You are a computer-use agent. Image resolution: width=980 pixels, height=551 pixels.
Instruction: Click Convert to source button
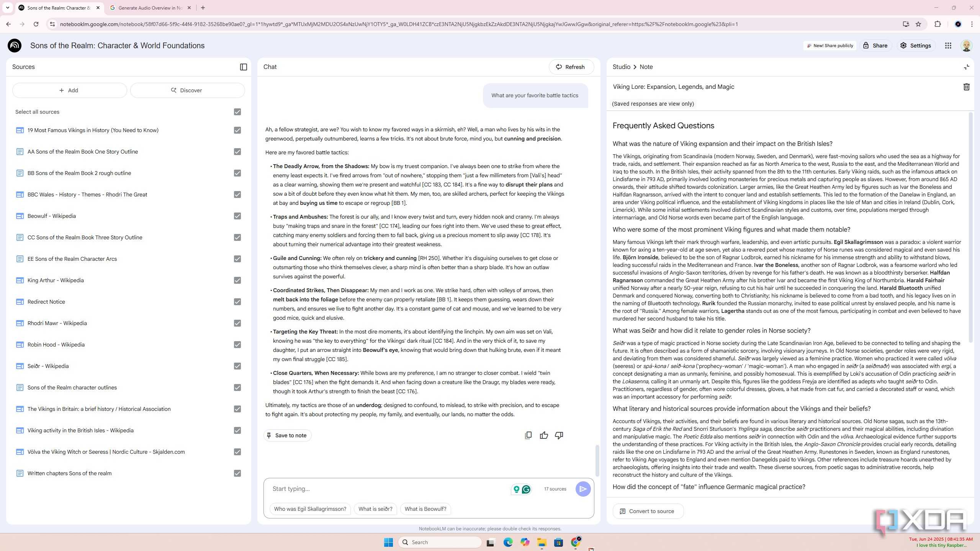[648, 511]
